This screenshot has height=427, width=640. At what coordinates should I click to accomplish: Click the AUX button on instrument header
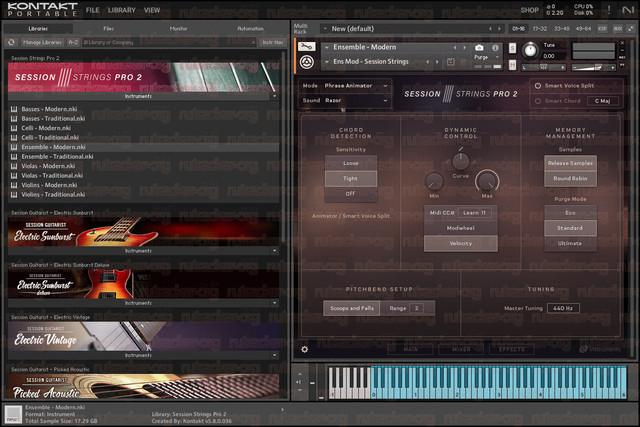[622, 57]
